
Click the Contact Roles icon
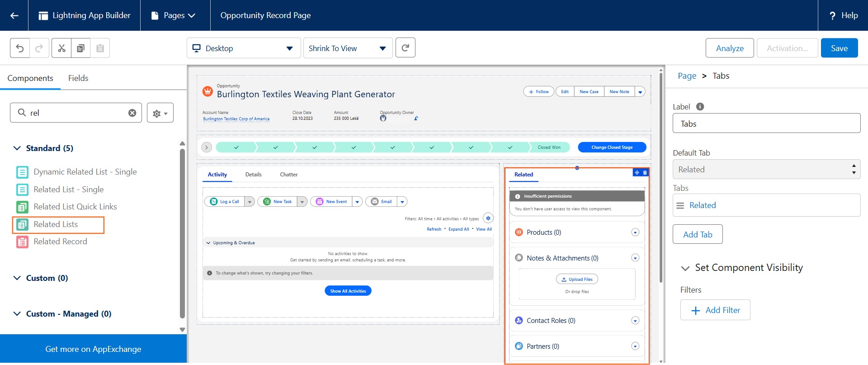point(519,320)
